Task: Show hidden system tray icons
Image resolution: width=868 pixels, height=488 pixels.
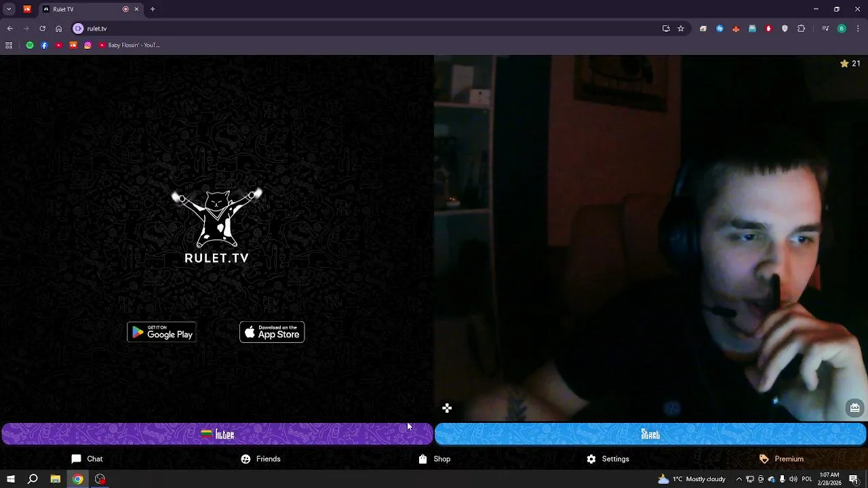Action: coord(738,479)
